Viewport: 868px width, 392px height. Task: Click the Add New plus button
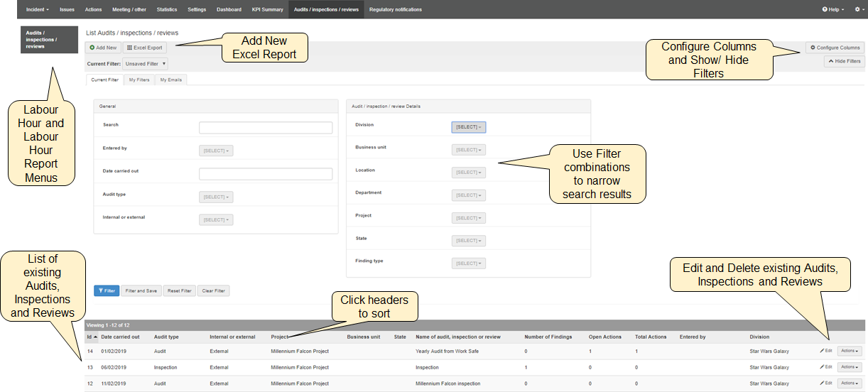(103, 48)
